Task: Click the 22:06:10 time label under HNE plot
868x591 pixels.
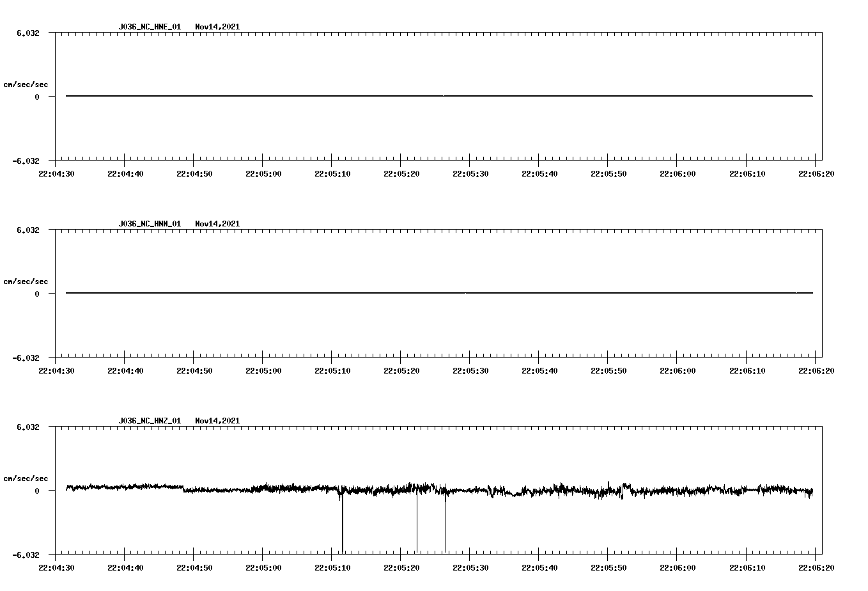Action: 747,173
